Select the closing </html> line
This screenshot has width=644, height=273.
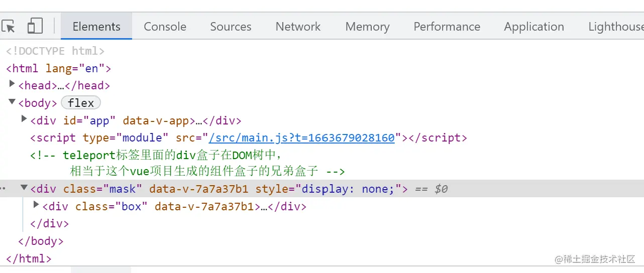point(29,259)
